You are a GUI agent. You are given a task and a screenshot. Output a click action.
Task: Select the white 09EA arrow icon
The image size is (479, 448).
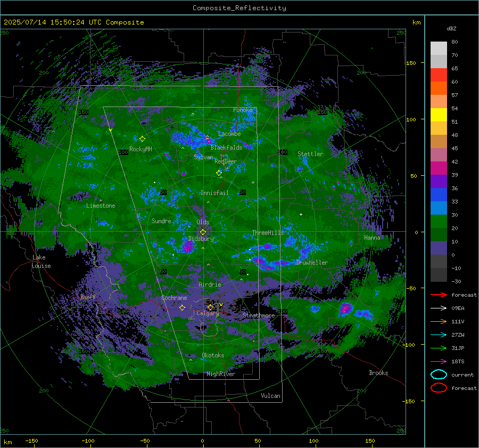click(x=439, y=308)
